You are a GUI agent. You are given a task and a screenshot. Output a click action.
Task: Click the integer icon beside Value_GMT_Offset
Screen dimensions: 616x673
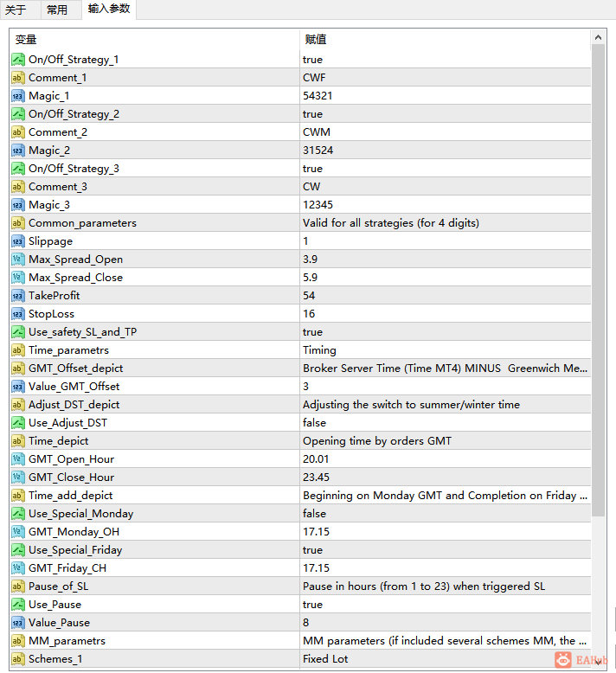pyautogui.click(x=18, y=387)
